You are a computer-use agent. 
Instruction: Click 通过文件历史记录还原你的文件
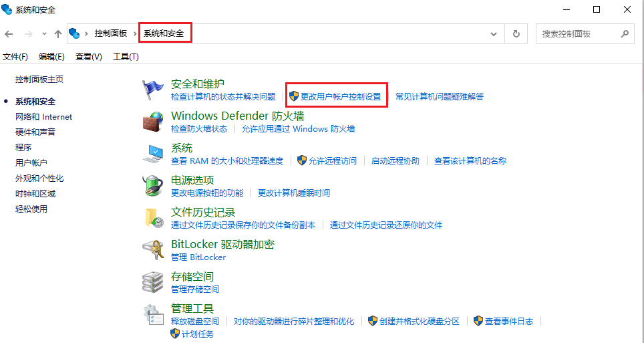[386, 225]
